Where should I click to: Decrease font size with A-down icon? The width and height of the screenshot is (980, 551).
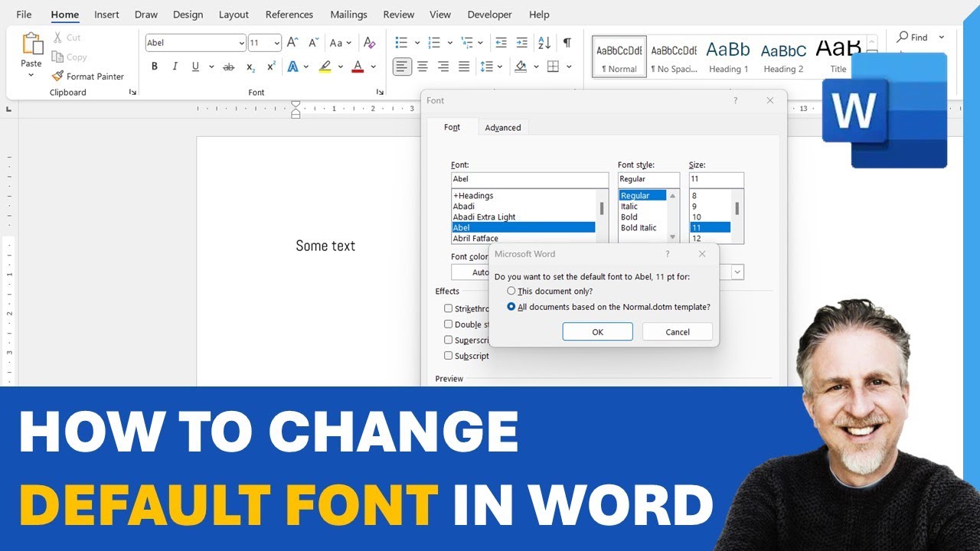point(313,43)
